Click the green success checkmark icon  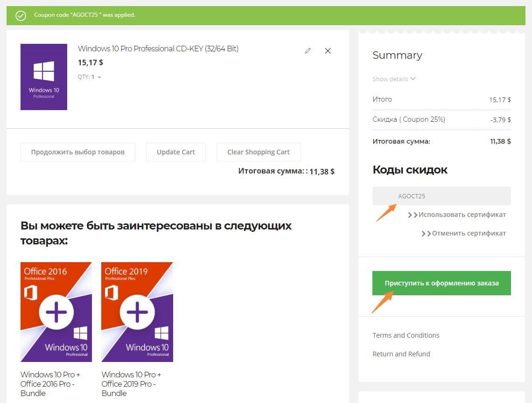click(x=21, y=15)
